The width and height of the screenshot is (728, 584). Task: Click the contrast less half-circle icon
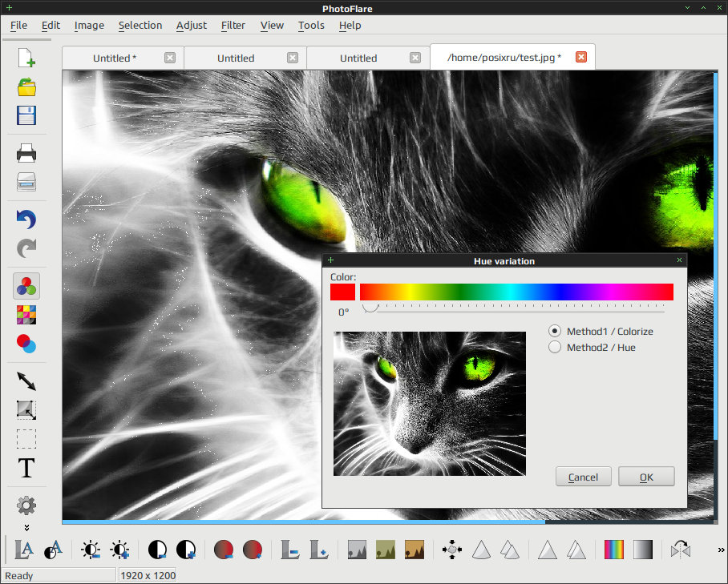[x=157, y=550]
